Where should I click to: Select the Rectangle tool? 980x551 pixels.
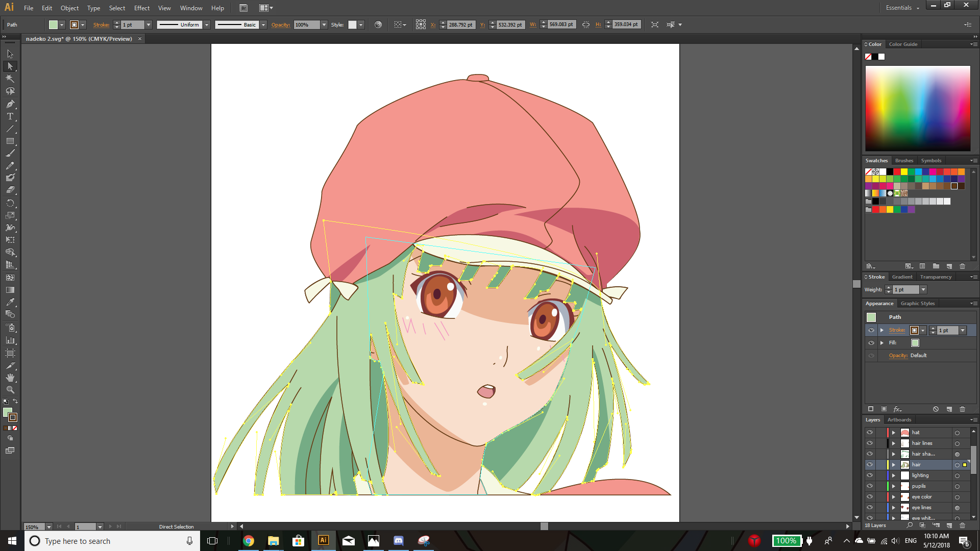10,141
